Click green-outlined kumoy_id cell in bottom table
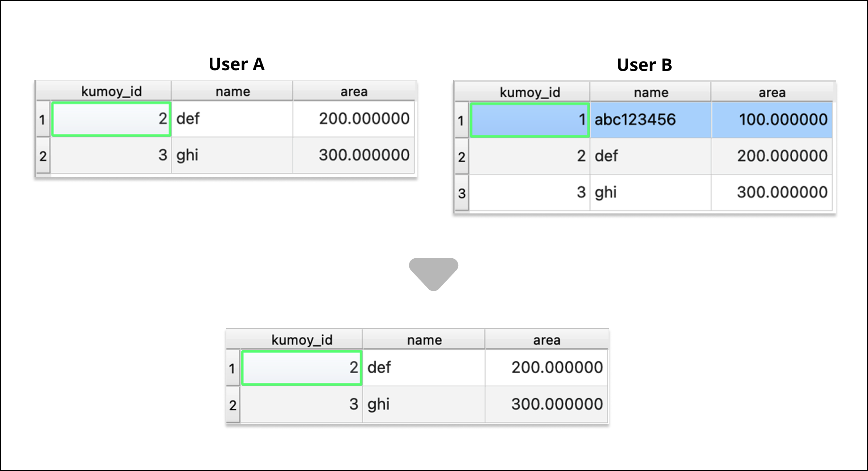The image size is (868, 471). click(302, 368)
